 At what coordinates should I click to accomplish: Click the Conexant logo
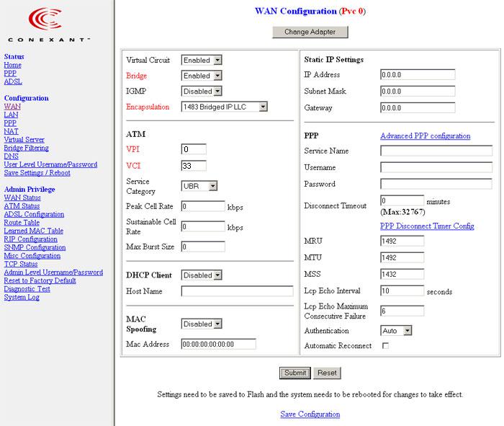coord(48,25)
